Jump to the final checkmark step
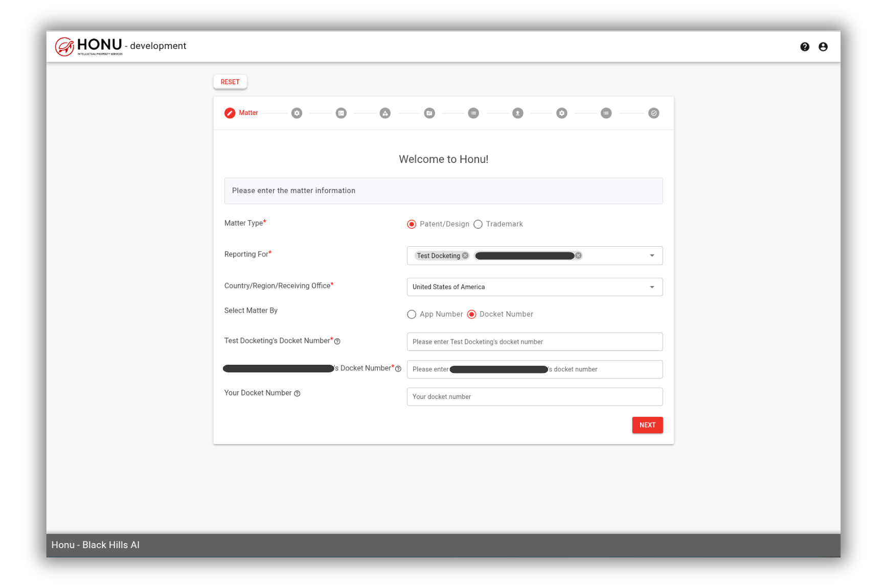Viewport: 887px width, 588px height. (653, 113)
